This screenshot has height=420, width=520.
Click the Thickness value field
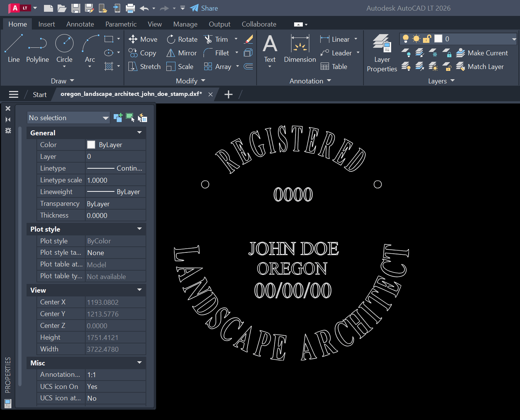click(x=116, y=215)
